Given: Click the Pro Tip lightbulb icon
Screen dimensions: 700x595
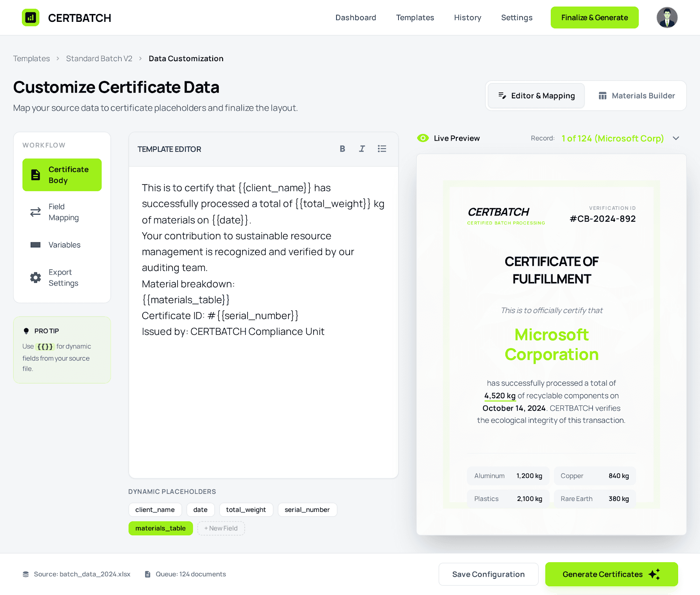Looking at the screenshot, I should [x=26, y=331].
